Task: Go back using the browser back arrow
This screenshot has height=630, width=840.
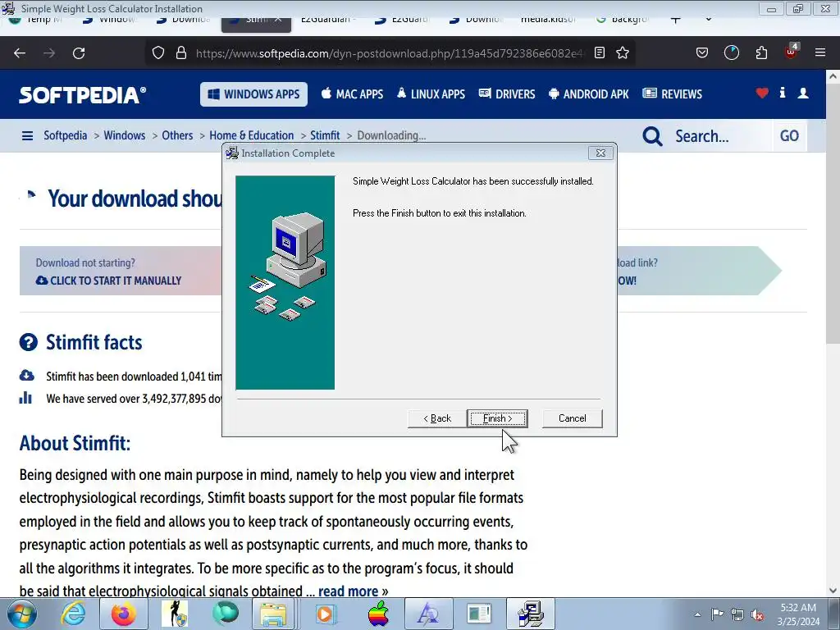Action: [20, 53]
